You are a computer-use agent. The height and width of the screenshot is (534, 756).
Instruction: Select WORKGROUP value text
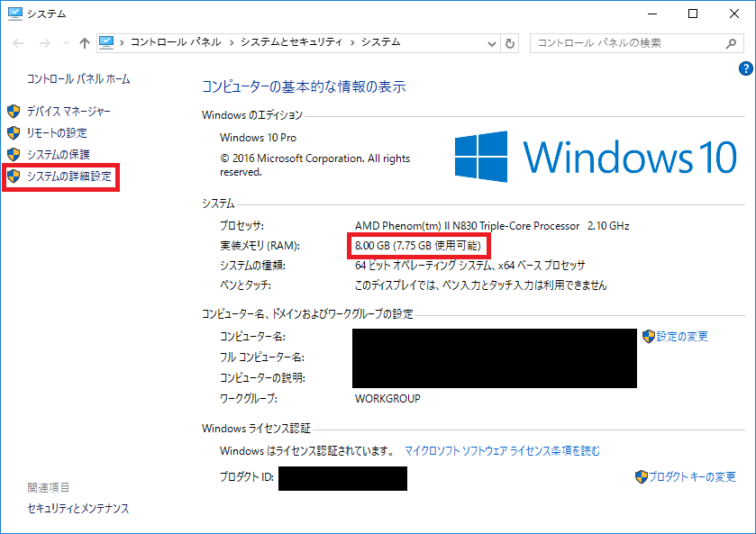click(x=387, y=399)
